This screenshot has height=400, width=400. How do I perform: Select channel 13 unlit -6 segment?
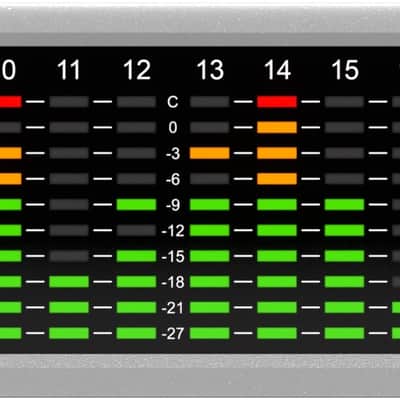tap(210, 179)
